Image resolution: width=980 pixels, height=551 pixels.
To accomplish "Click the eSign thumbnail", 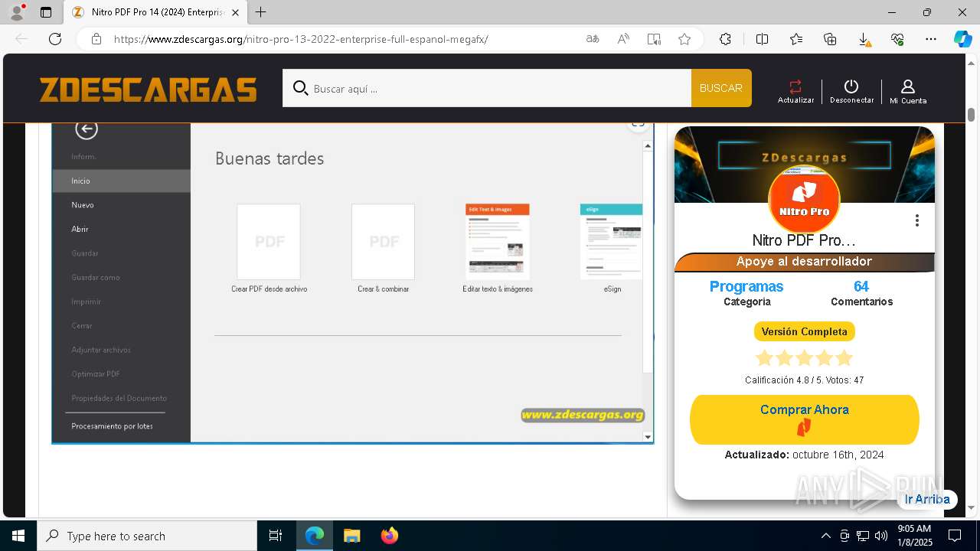I will pyautogui.click(x=611, y=241).
